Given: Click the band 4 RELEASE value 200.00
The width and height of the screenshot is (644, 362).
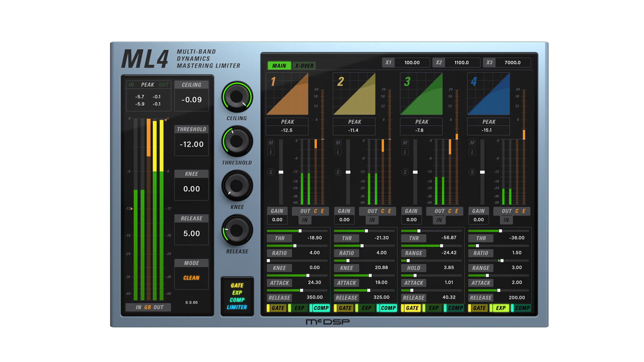Looking at the screenshot, I should click(516, 298).
